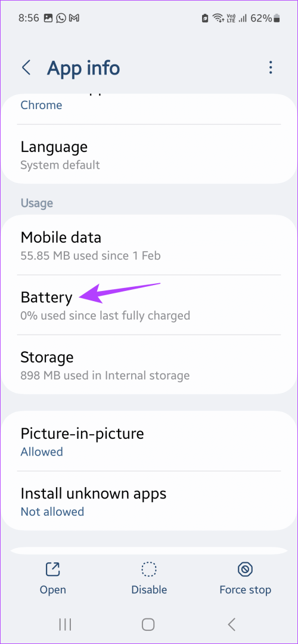Tap the Gmail notification icon in the status bar

74,18
